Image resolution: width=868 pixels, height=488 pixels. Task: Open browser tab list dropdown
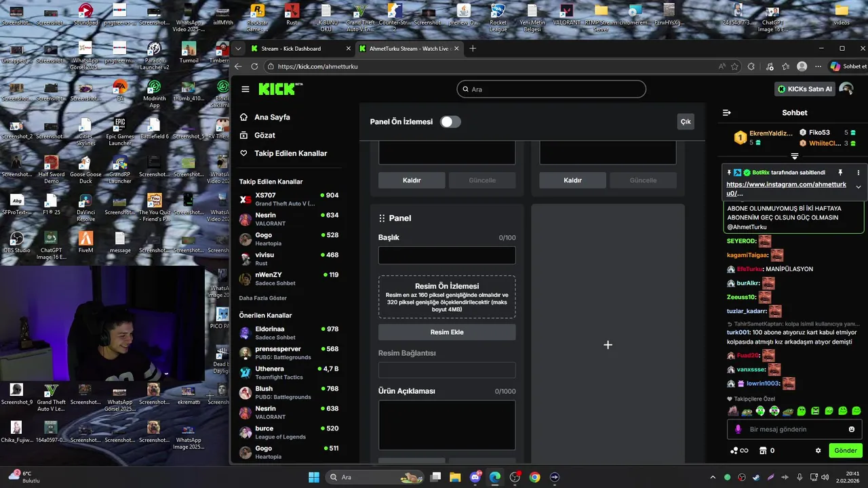238,49
